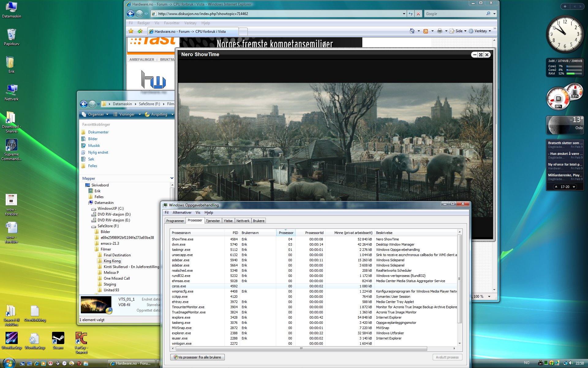Select the Final Destination folder

click(117, 255)
